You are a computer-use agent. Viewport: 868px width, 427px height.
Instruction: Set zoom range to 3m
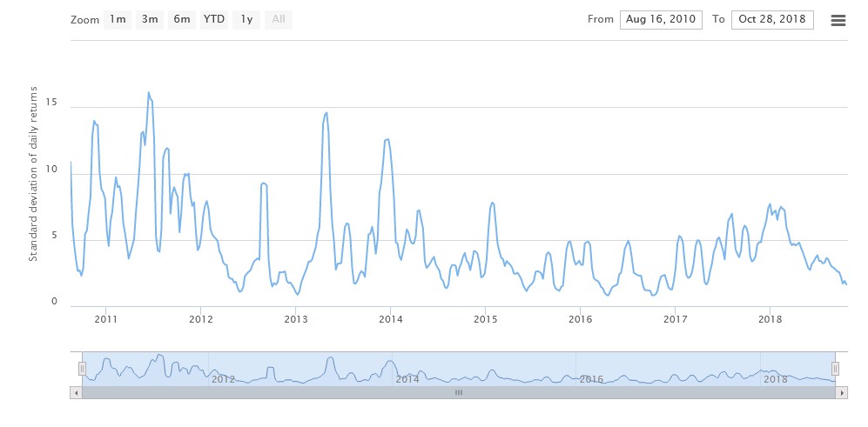pyautogui.click(x=150, y=19)
